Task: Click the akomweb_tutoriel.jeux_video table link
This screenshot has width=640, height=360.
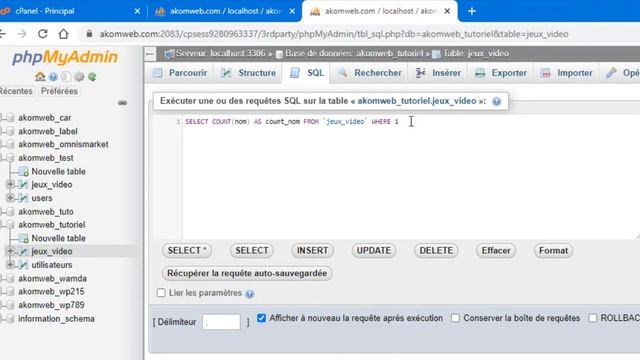Action: click(x=417, y=101)
